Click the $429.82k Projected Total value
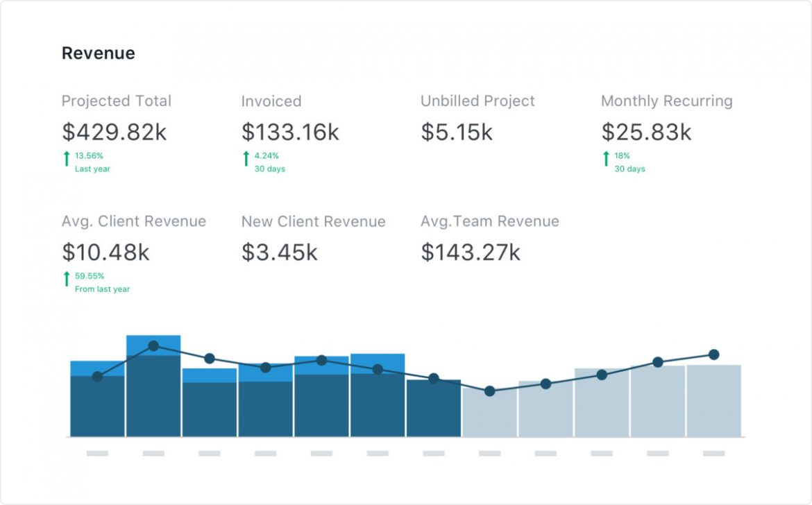The height and width of the screenshot is (505, 812). 114,132
